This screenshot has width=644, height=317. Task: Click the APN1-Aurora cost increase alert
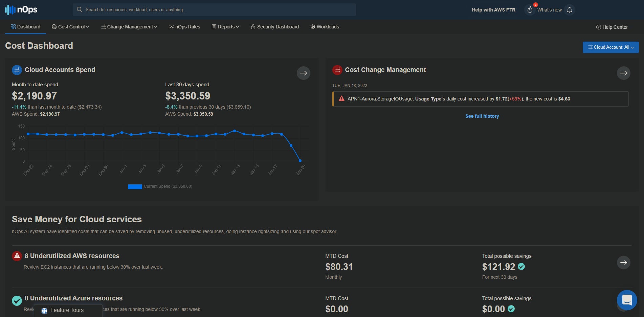[x=481, y=99]
